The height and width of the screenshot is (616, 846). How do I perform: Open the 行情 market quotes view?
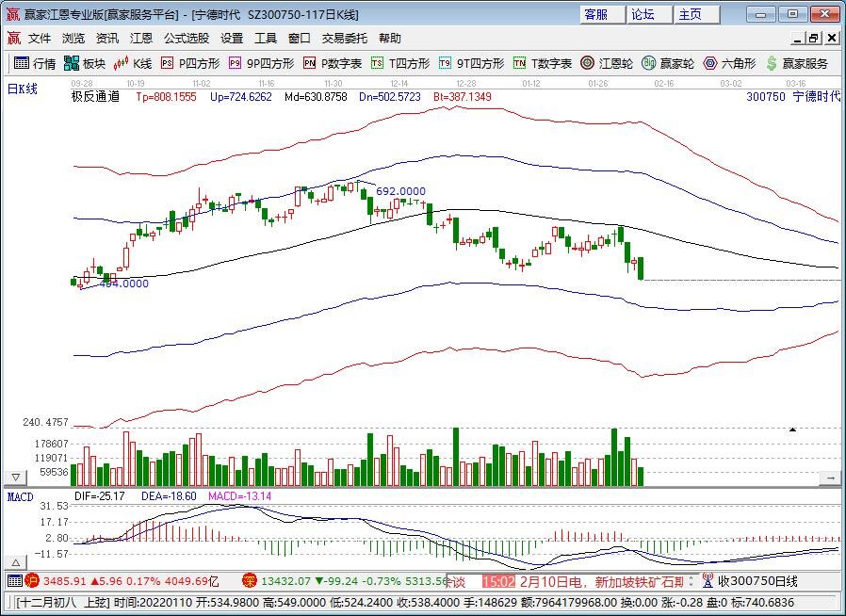[x=35, y=64]
